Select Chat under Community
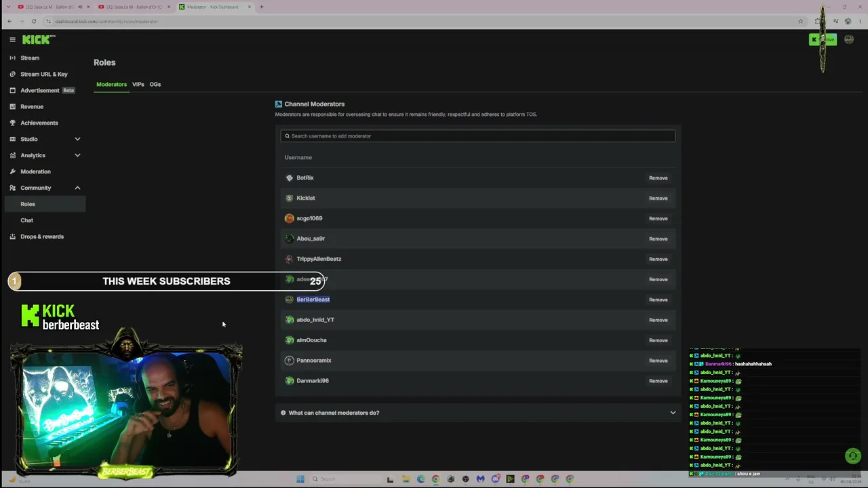Viewport: 868px width, 488px height. pos(27,220)
